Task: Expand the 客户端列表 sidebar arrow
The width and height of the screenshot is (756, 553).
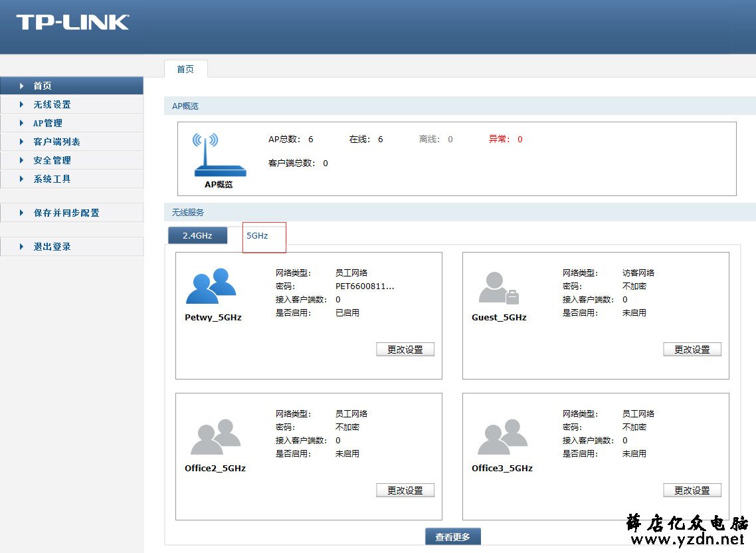Action: coord(21,142)
